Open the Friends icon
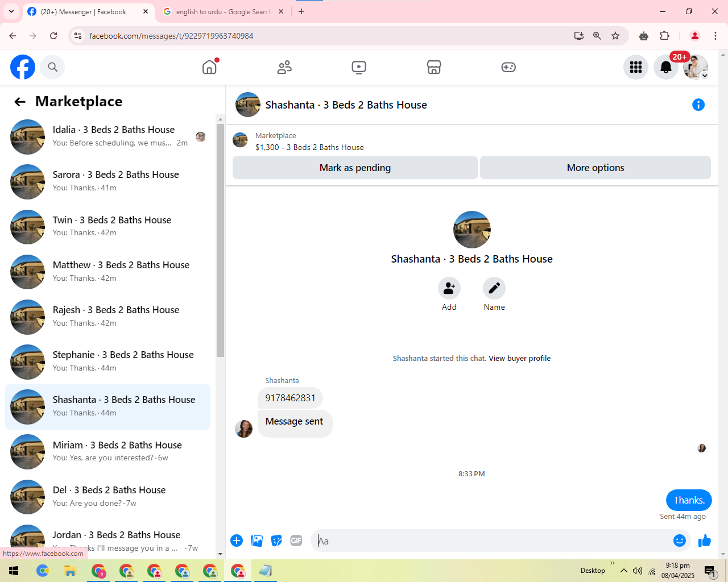The image size is (728, 582). click(x=284, y=67)
